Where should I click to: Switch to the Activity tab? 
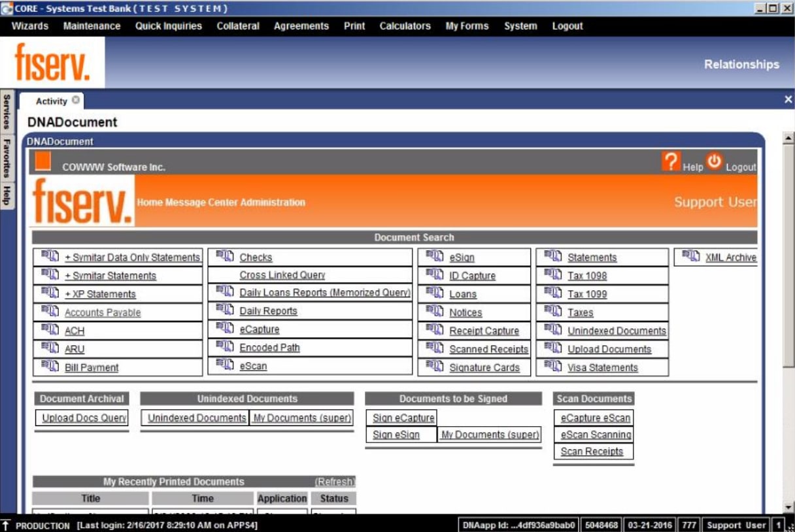pyautogui.click(x=52, y=101)
